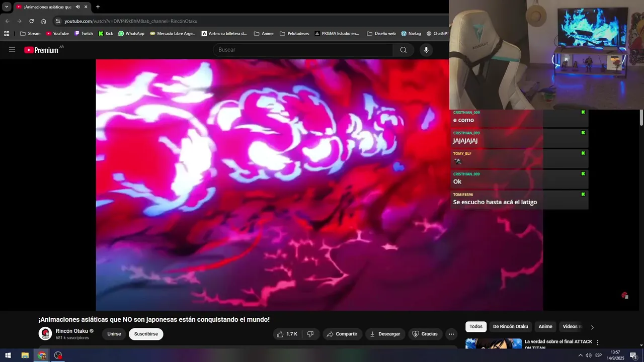Open the Stream bookmarks folder
Screen dimensions: 644x362
[x=30, y=34]
